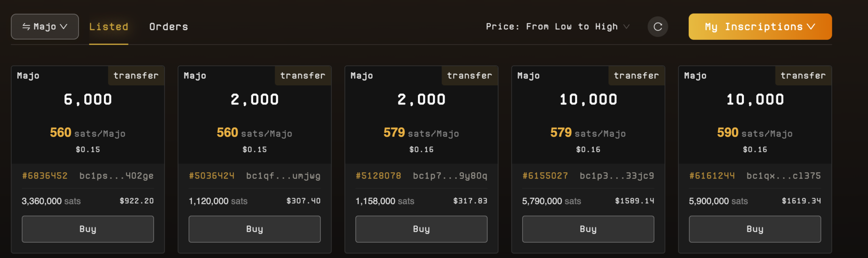Buy the 10,000 Majo listing at 579 sats

[x=588, y=229]
